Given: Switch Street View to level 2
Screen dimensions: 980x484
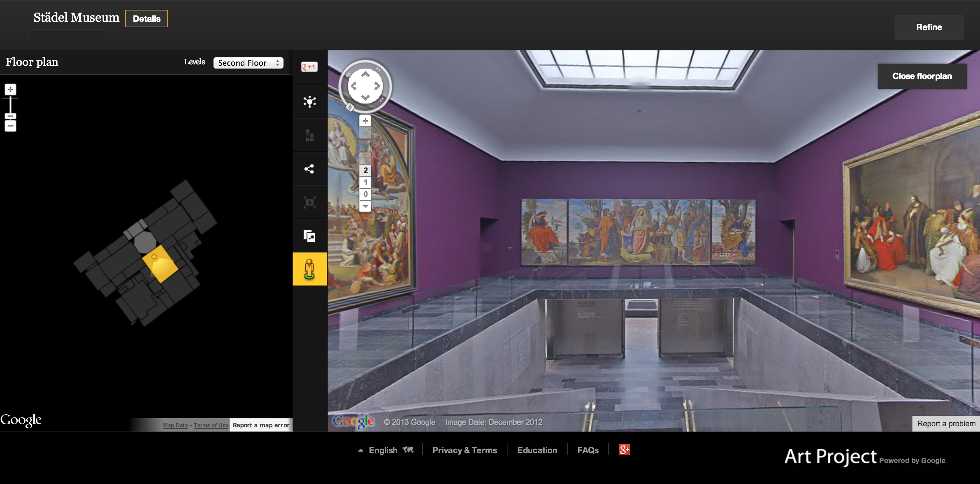Looking at the screenshot, I should pyautogui.click(x=365, y=170).
